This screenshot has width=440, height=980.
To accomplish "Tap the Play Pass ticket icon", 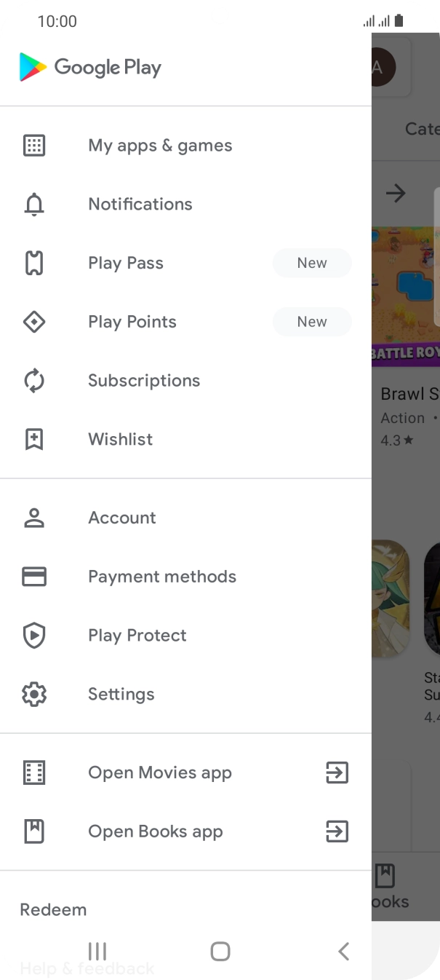I will coord(34,264).
